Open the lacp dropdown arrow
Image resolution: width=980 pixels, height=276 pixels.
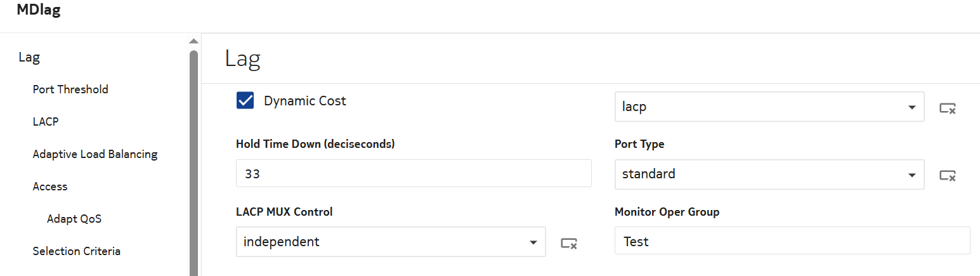click(x=911, y=107)
